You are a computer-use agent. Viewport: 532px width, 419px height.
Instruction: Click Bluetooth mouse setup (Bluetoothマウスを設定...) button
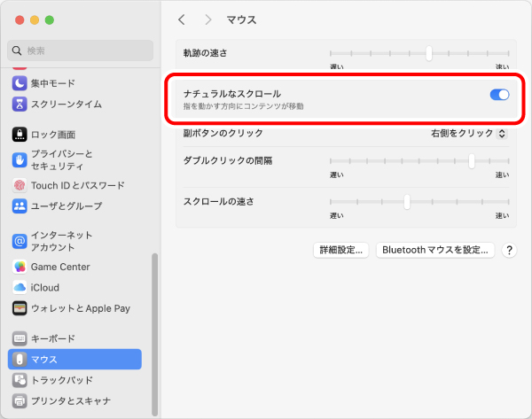pos(434,250)
